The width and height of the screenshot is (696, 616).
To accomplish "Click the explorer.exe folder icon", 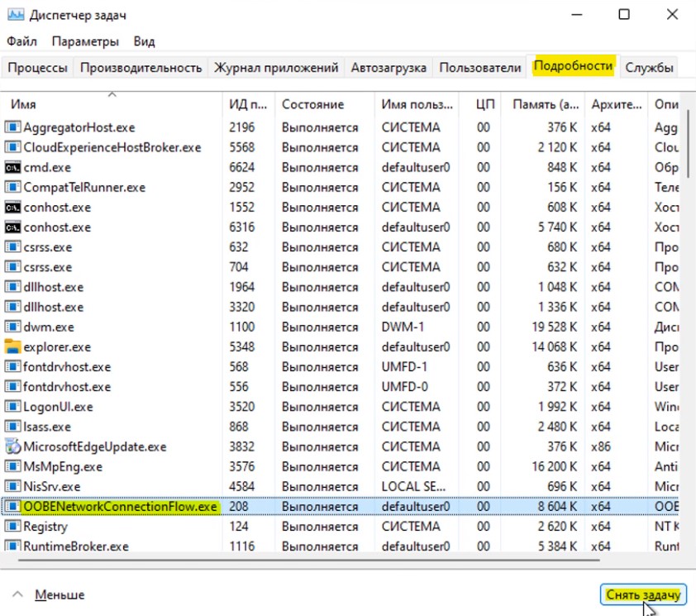I will pyautogui.click(x=12, y=346).
